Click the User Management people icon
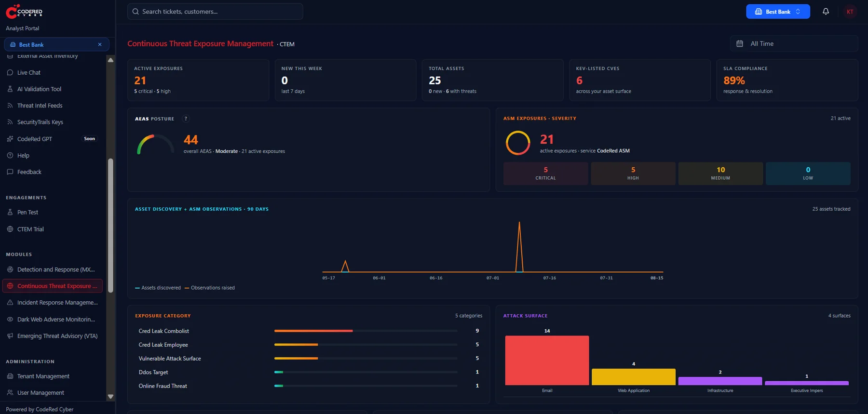The width and height of the screenshot is (868, 414). point(10,392)
